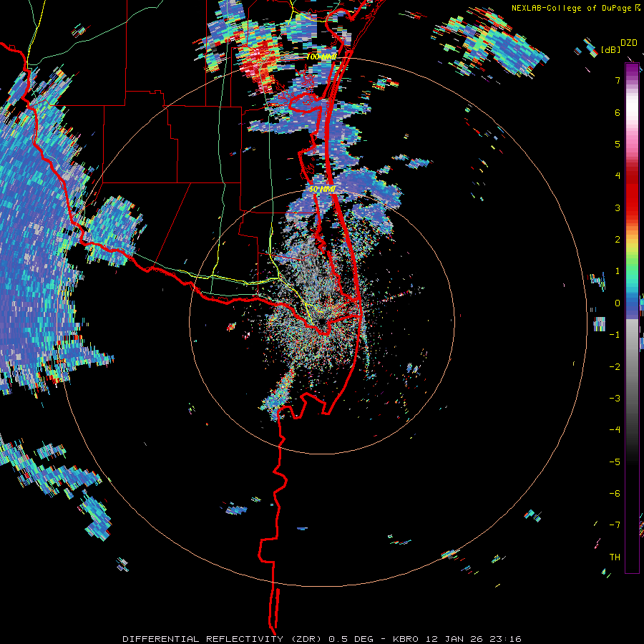The image size is (644, 644).
Task: Click the 50 NMI range ring label
Action: pos(322,190)
